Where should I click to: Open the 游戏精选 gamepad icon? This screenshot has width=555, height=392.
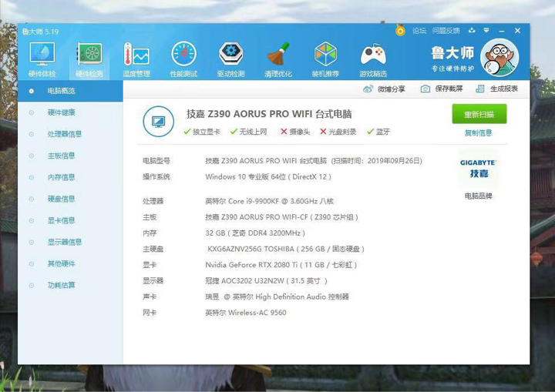point(373,59)
